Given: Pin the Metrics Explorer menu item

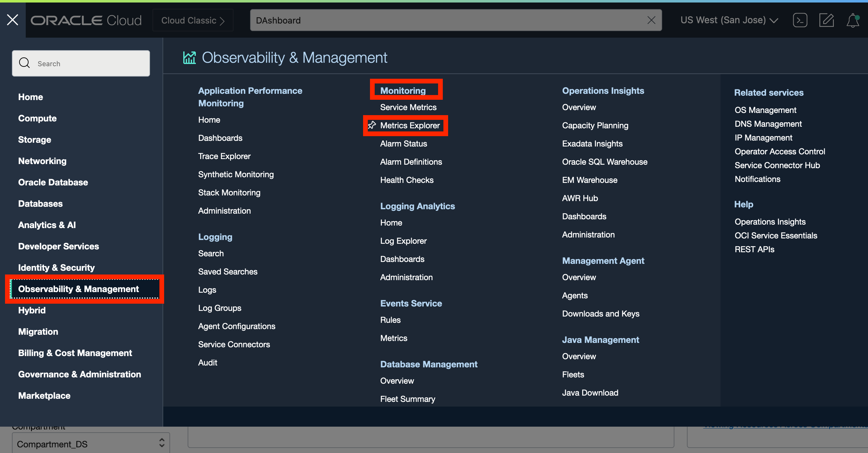Looking at the screenshot, I should 372,125.
